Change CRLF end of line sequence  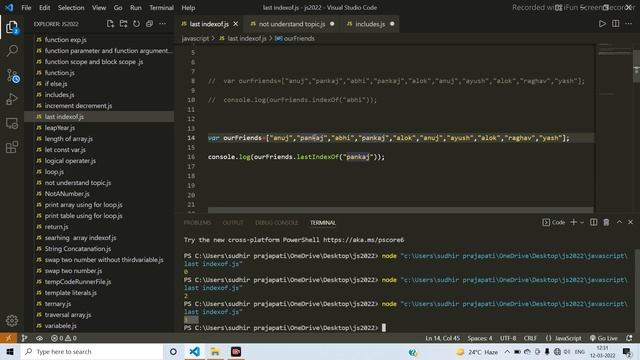pyautogui.click(x=530, y=338)
